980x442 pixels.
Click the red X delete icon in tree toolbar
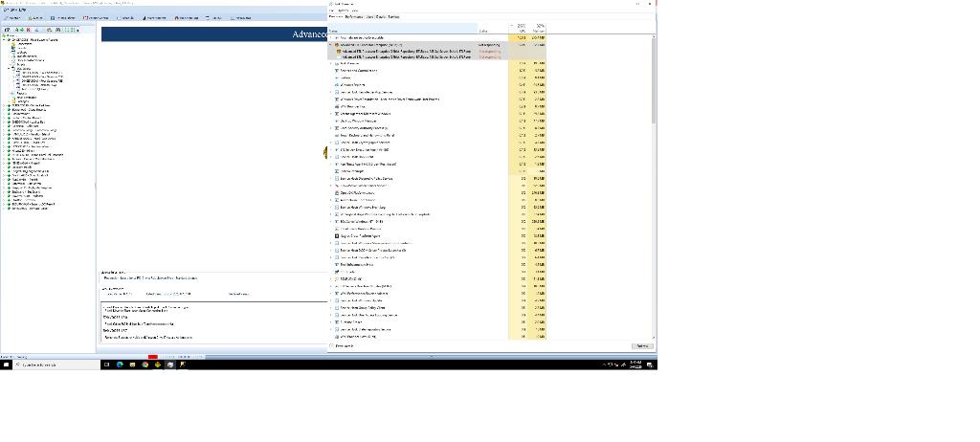click(x=28, y=30)
